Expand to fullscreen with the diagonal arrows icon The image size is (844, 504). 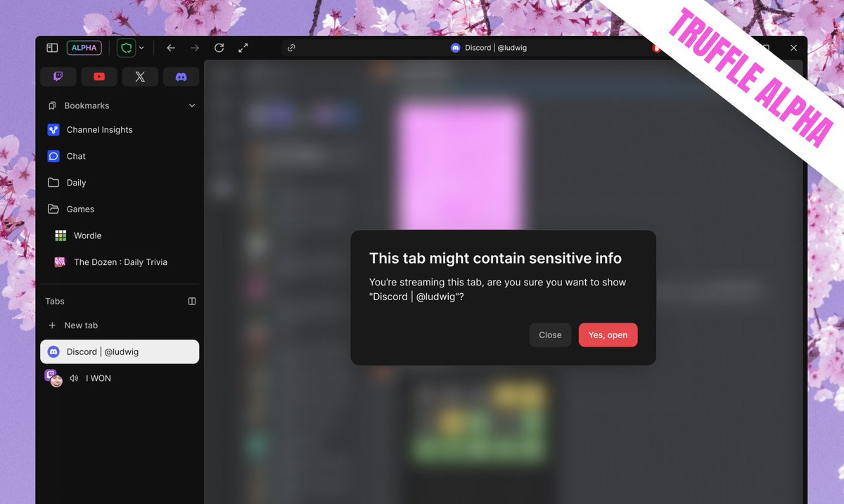click(x=243, y=48)
